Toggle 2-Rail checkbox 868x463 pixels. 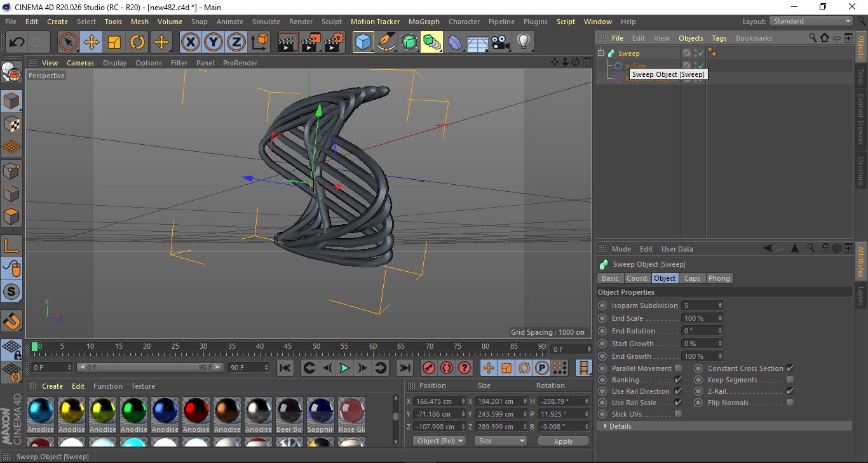pyautogui.click(x=790, y=391)
